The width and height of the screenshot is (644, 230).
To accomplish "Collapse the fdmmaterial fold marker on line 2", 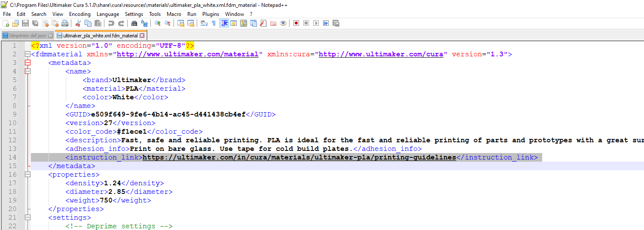I will coord(27,54).
